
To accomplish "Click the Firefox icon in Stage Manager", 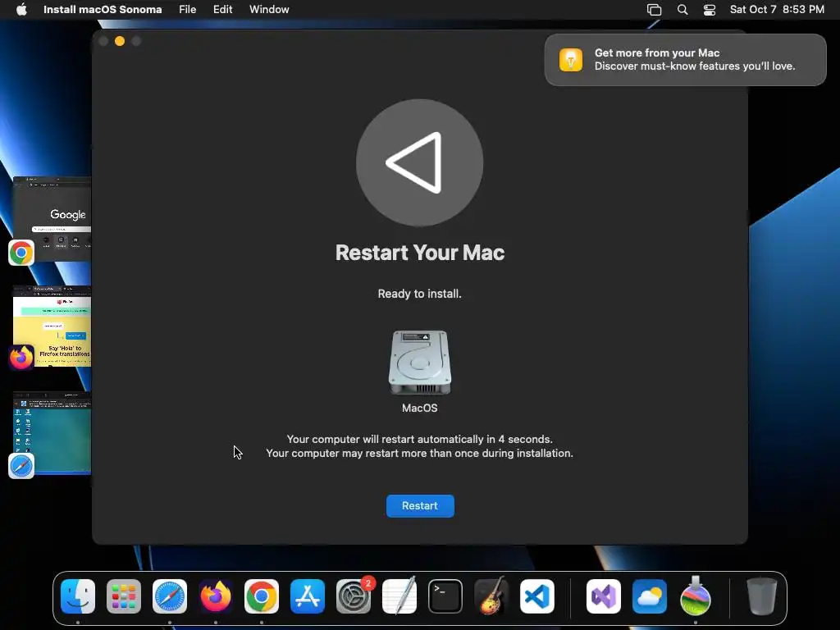I will (x=21, y=358).
